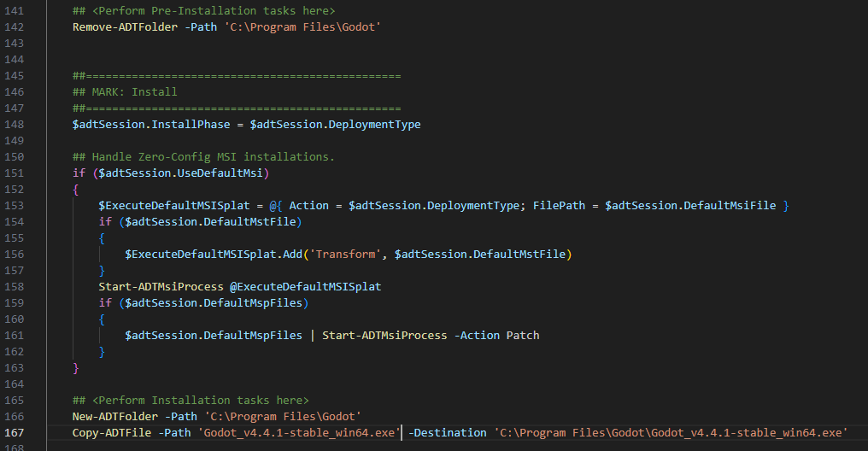This screenshot has height=451, width=868.
Task: Click the UseDefaultMsi if-condition
Action: pos(180,173)
